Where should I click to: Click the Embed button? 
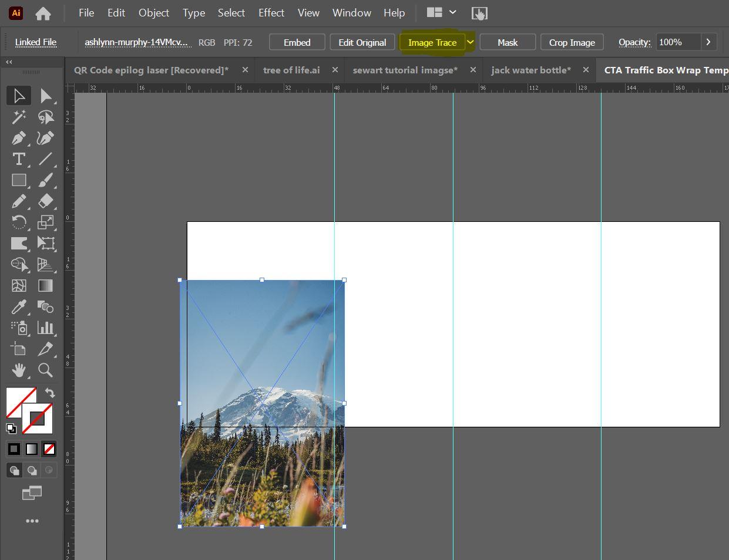[x=297, y=42]
